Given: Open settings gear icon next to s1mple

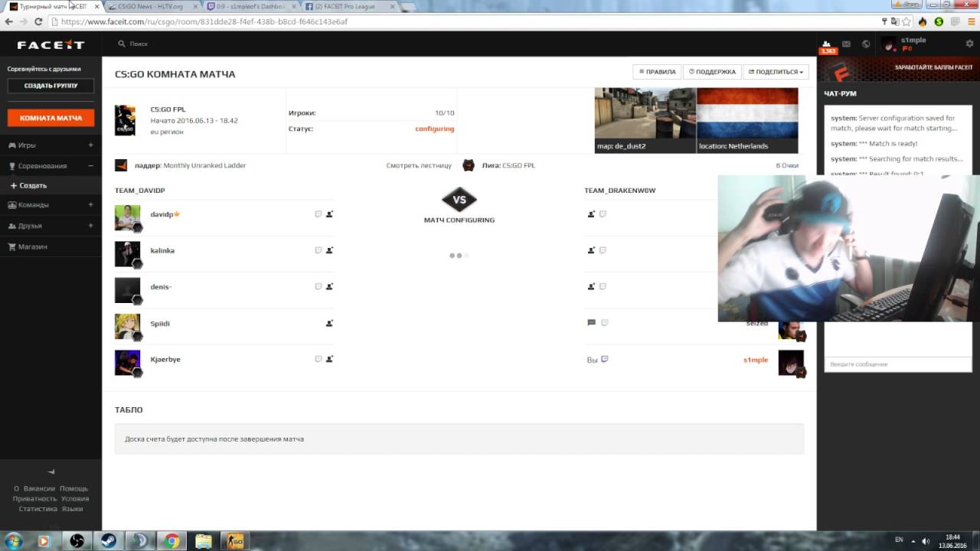Looking at the screenshot, I should 969,44.
